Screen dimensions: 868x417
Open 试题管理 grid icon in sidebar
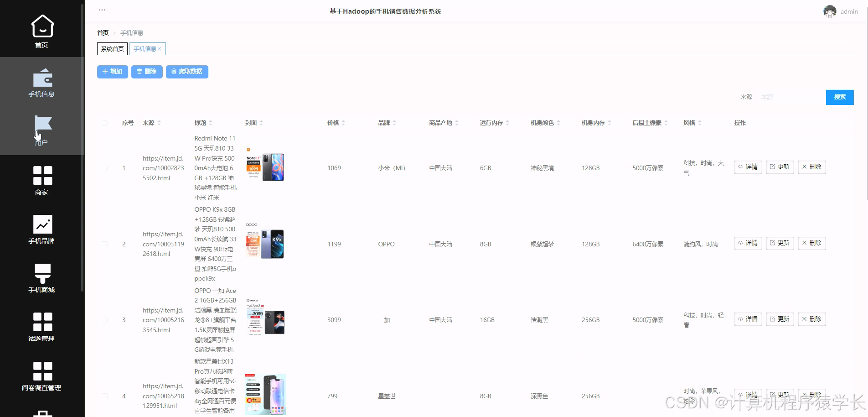pyautogui.click(x=42, y=322)
